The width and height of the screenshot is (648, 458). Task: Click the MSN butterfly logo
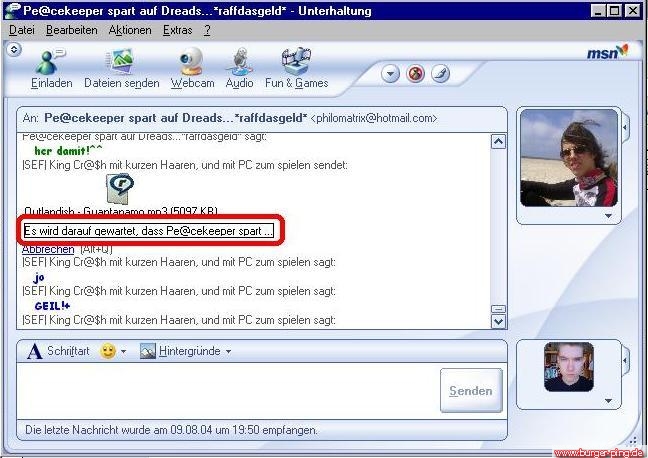coord(608,52)
